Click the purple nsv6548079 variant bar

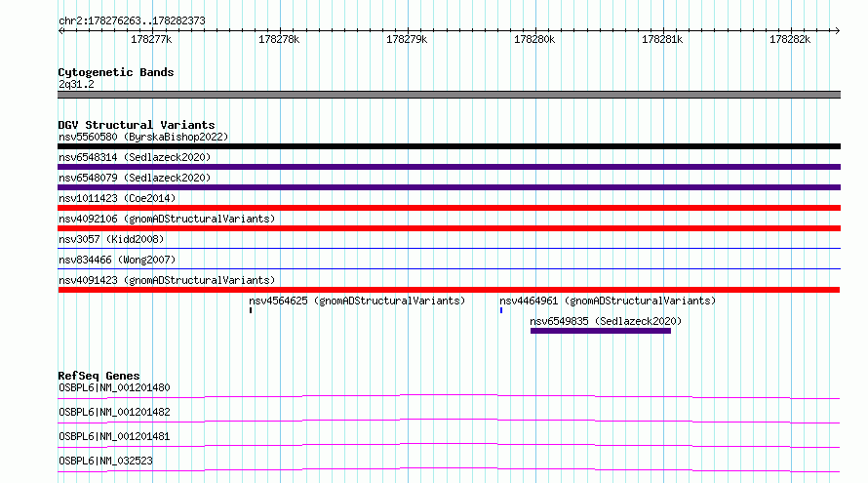449,187
